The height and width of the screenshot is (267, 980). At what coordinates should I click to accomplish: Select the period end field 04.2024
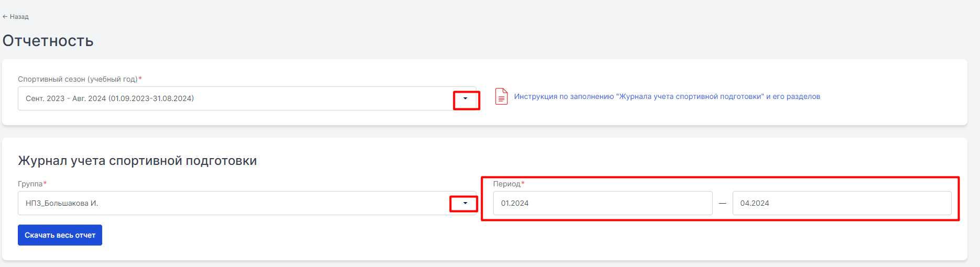(x=842, y=203)
